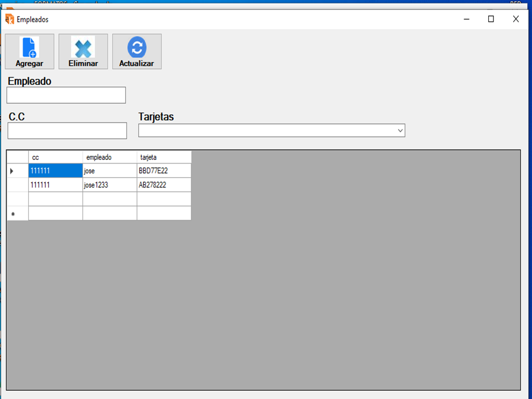
Task: Select the cell containing jose
Action: (109, 171)
